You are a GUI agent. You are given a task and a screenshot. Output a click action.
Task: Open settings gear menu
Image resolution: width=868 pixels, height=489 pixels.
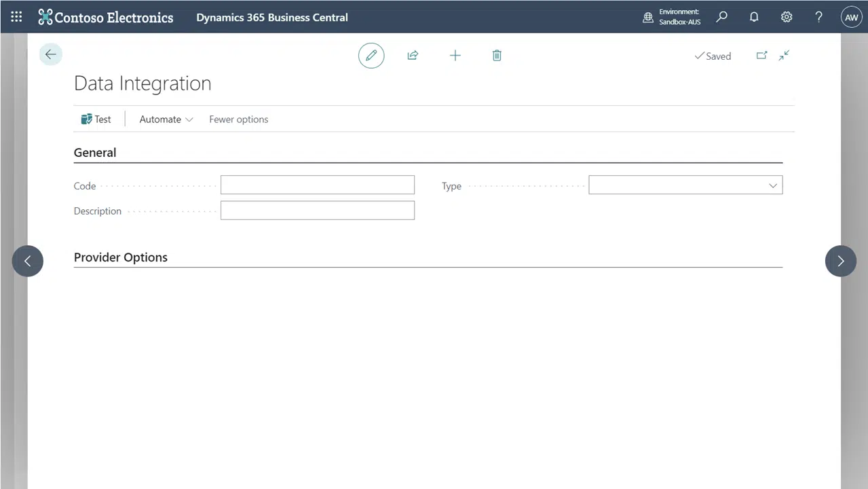click(787, 18)
